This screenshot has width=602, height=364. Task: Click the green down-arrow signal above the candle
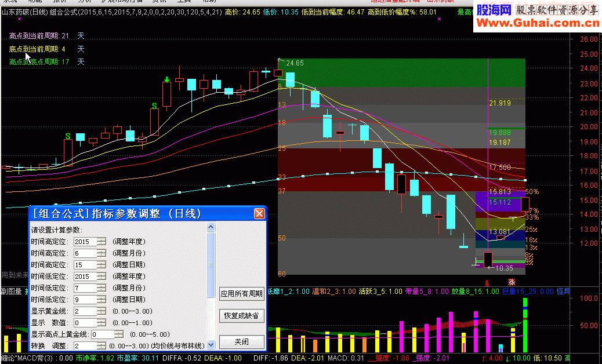coord(166,79)
